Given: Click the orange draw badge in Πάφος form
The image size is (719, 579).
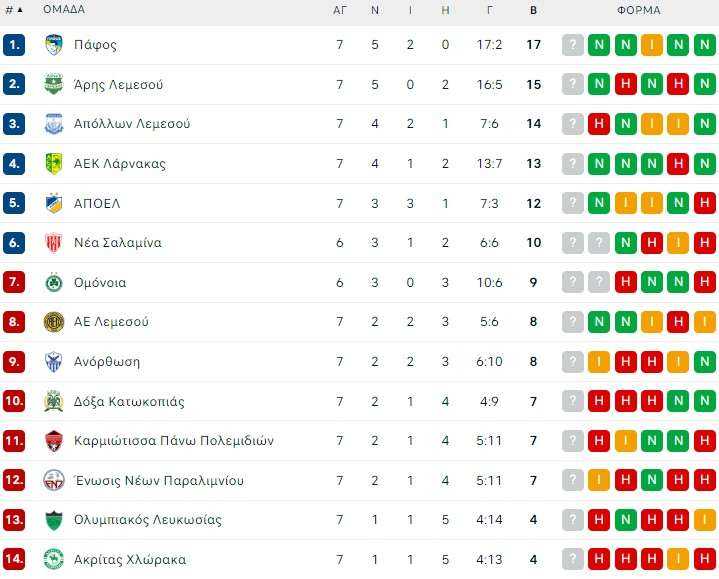Looking at the screenshot, I should pyautogui.click(x=652, y=45).
